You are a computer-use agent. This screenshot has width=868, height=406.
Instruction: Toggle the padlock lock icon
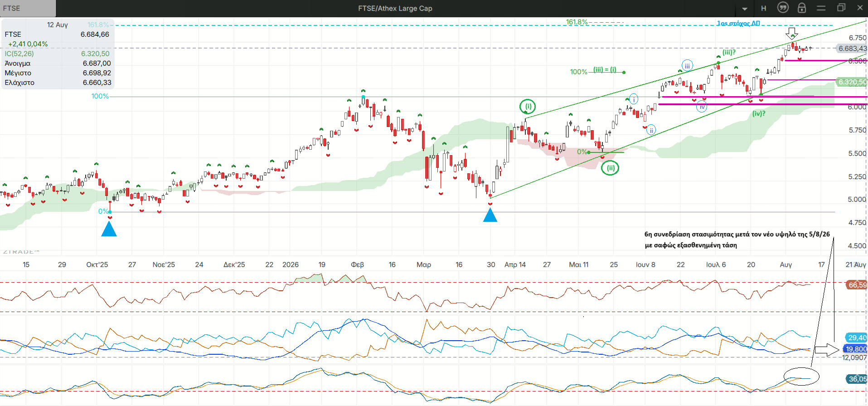tap(802, 8)
